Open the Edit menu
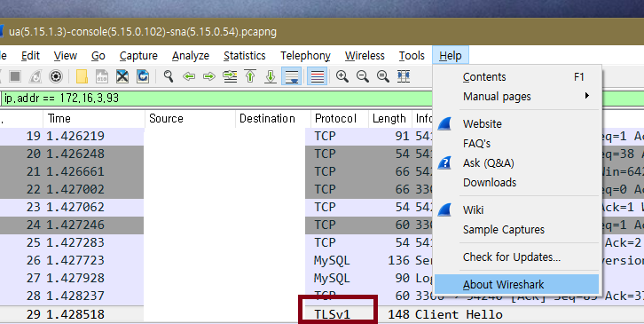The width and height of the screenshot is (644, 324). click(30, 56)
